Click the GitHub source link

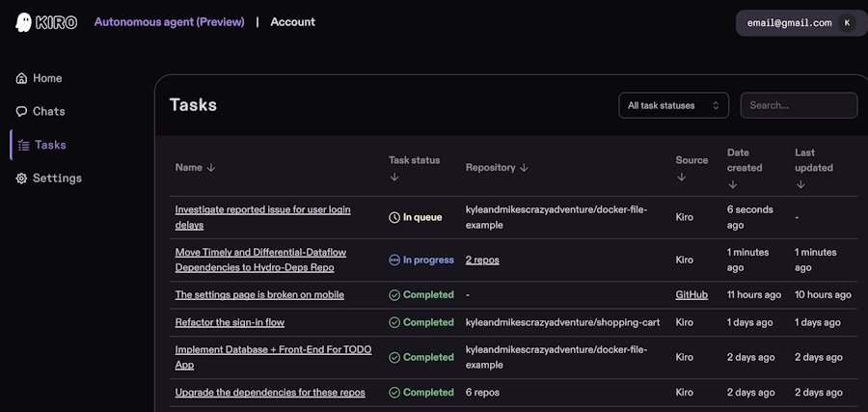692,295
